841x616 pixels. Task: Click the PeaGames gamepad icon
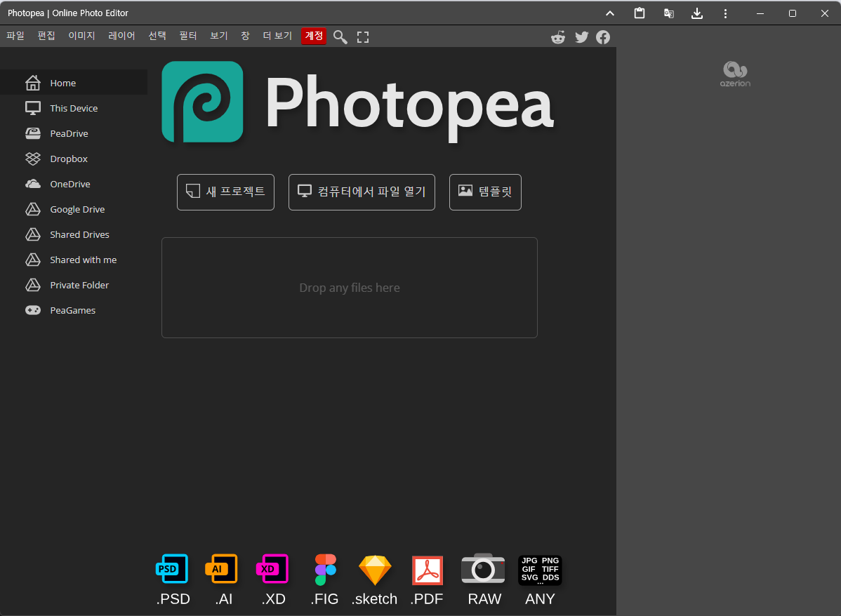[x=33, y=310]
